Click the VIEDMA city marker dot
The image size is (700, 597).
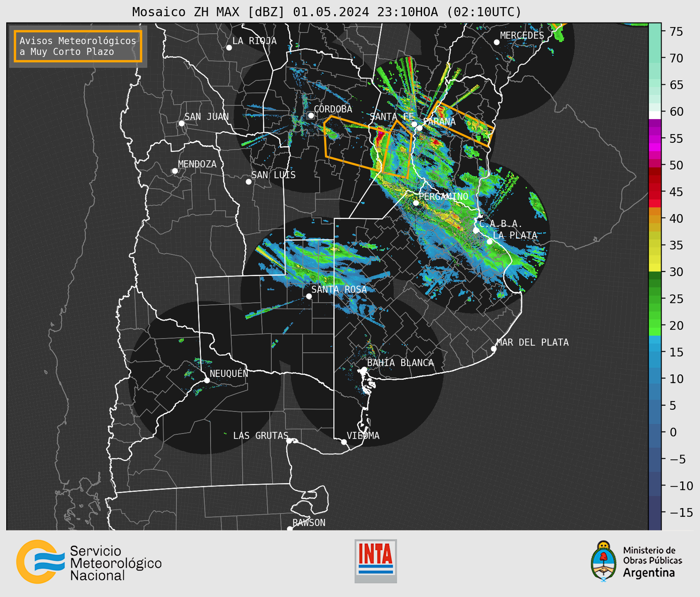coord(344,442)
